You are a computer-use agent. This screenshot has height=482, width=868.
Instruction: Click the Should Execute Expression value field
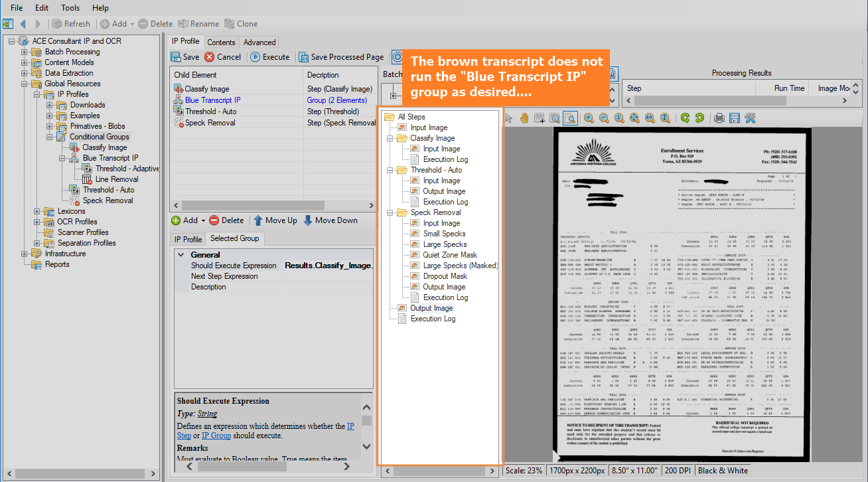[x=328, y=266]
